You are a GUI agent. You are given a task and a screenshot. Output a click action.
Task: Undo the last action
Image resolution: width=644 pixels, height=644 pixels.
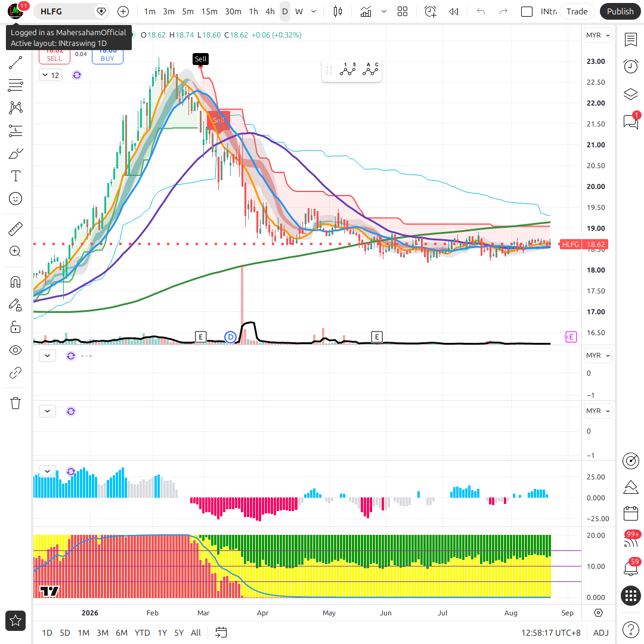(481, 11)
